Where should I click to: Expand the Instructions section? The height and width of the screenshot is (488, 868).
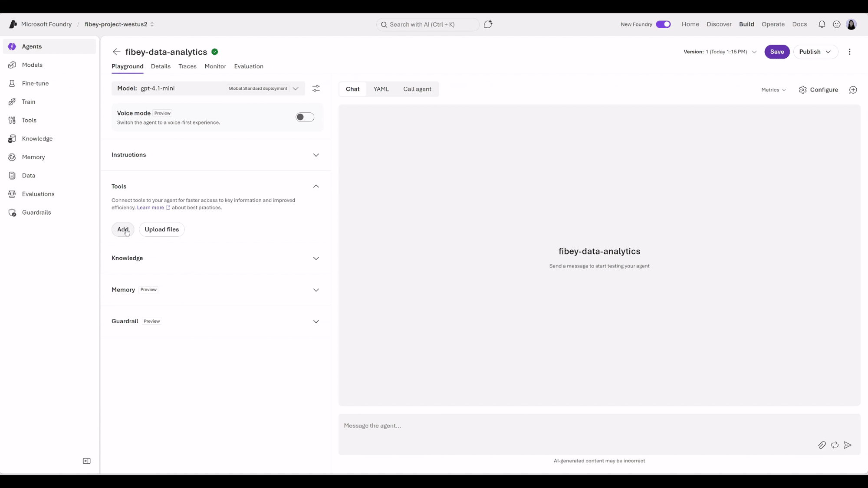pos(216,155)
